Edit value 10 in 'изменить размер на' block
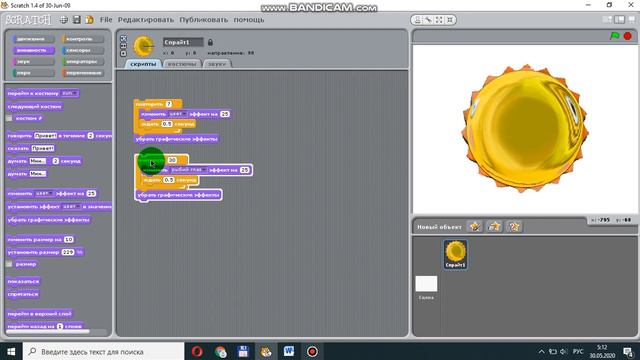The height and width of the screenshot is (360, 640). click(x=69, y=240)
